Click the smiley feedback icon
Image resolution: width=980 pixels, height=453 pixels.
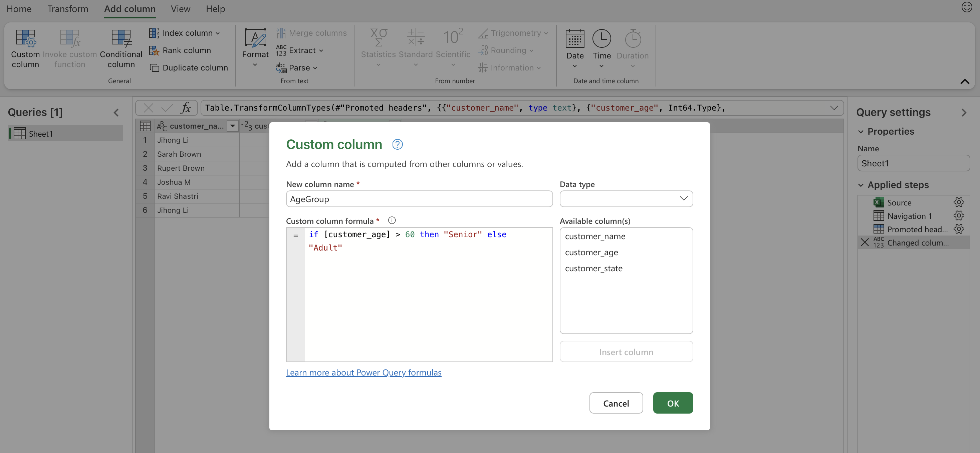[x=967, y=7]
